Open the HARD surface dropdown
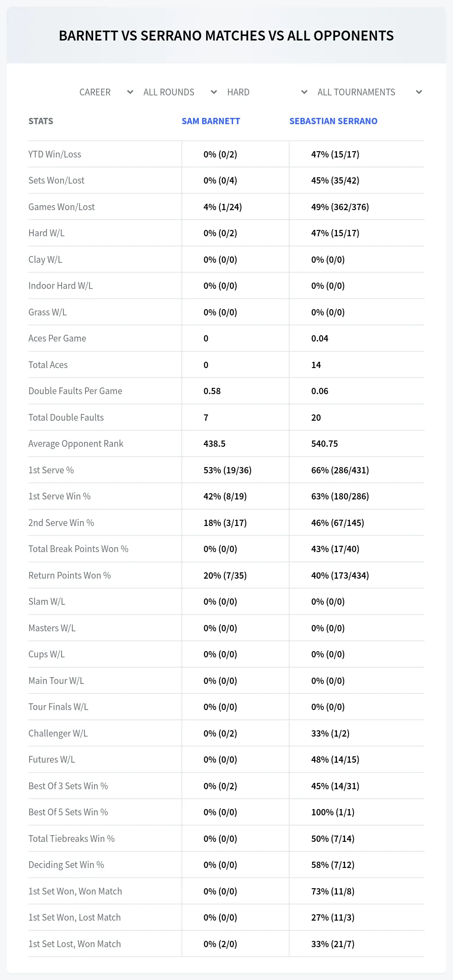The height and width of the screenshot is (980, 453). 267,92
